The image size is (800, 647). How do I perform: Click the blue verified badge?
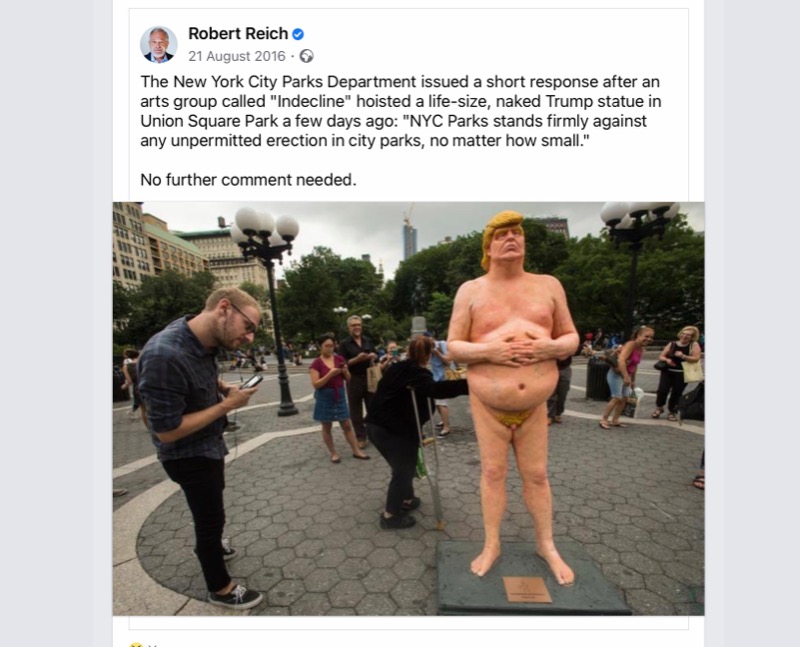click(x=298, y=34)
